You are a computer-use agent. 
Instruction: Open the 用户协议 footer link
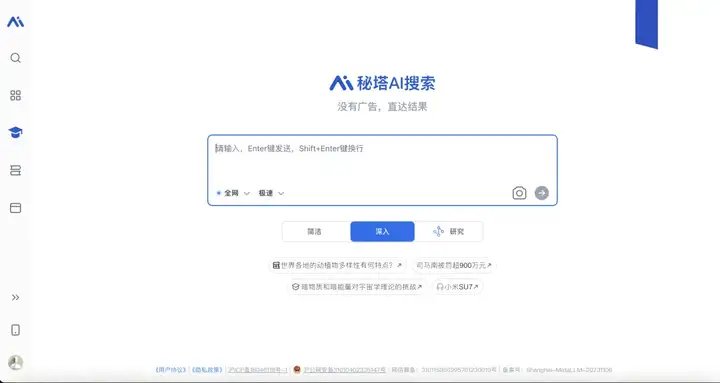click(x=170, y=370)
